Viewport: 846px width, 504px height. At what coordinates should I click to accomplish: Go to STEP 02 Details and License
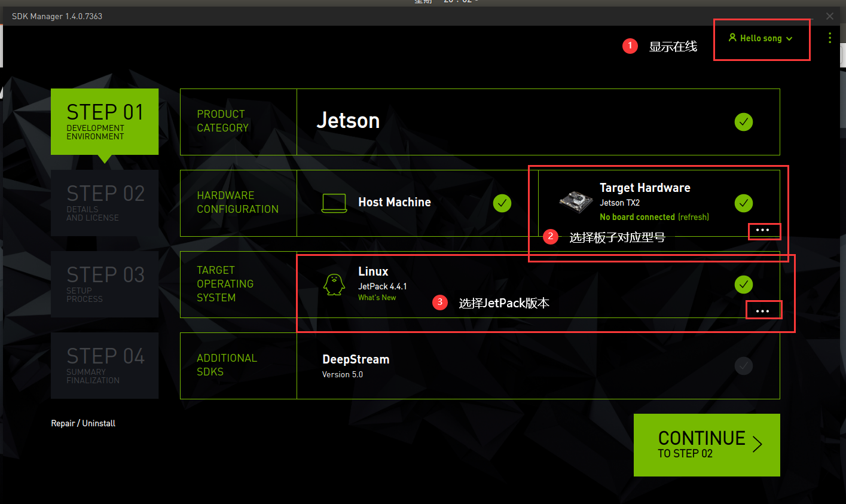(105, 203)
